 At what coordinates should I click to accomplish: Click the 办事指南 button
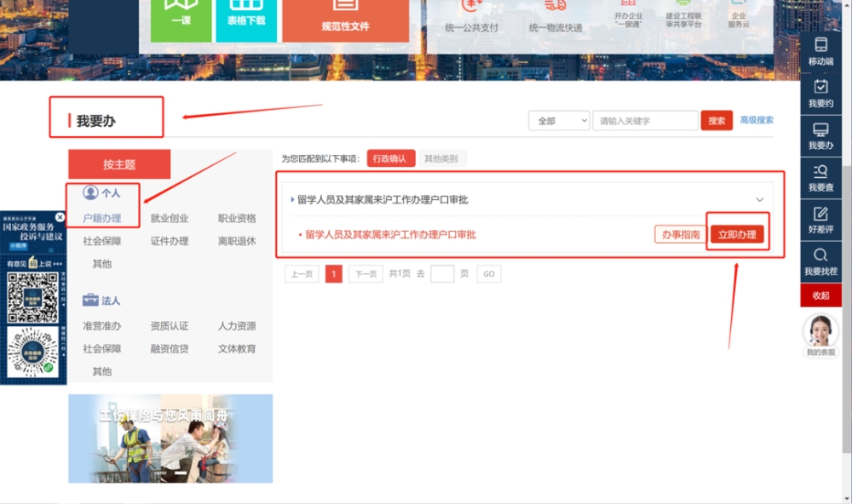[x=680, y=235]
